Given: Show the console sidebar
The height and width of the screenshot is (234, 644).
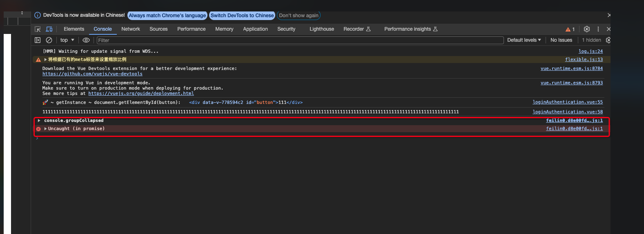Looking at the screenshot, I should 38,40.
